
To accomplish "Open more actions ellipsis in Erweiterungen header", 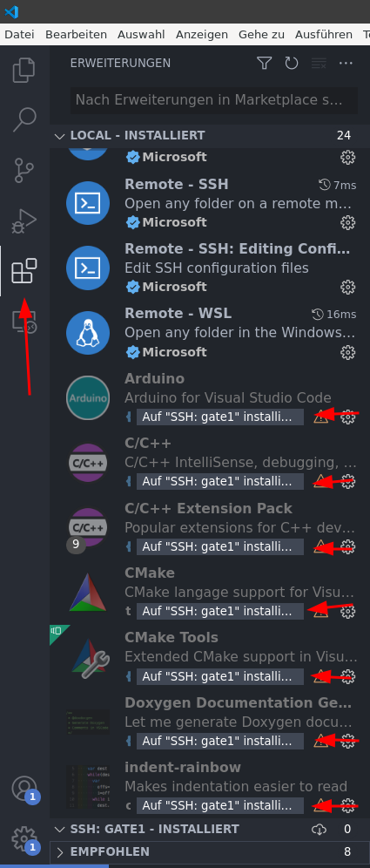I will click(x=346, y=63).
